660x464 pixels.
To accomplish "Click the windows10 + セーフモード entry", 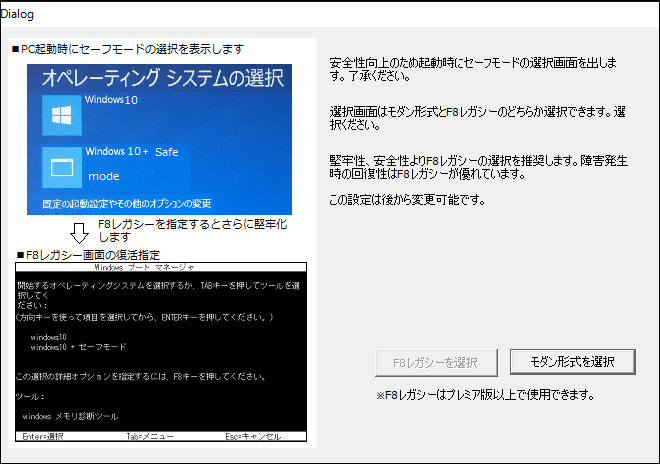I will click(x=78, y=347).
